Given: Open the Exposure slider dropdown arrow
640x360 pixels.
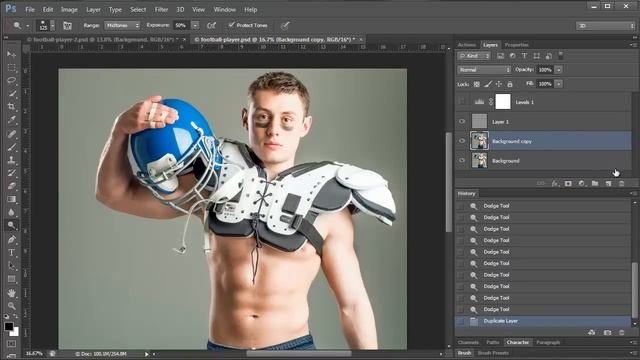Looking at the screenshot, I should (195, 25).
